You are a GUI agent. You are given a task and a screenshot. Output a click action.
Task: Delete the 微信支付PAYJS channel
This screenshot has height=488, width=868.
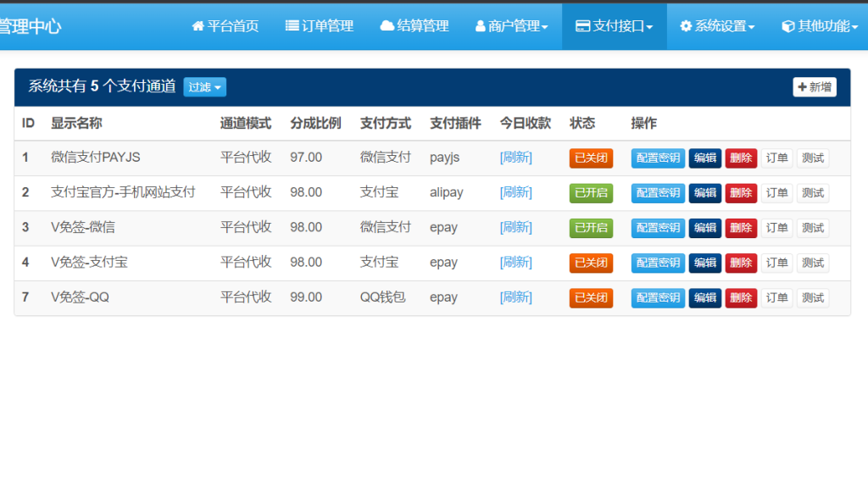[x=741, y=158]
